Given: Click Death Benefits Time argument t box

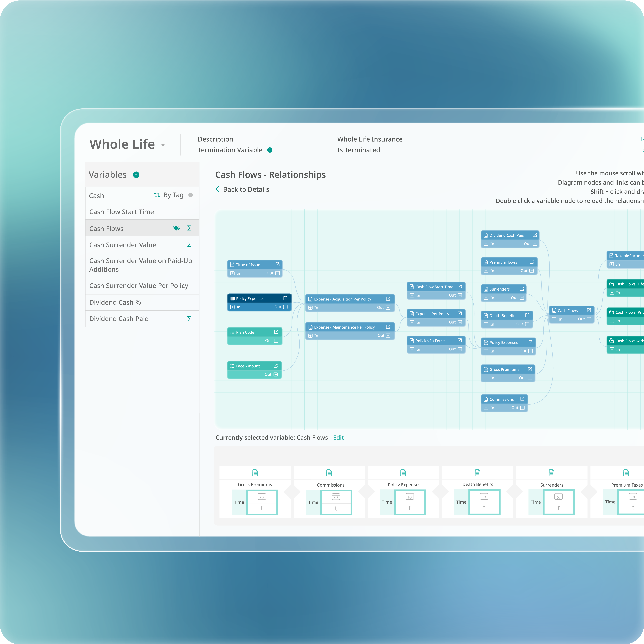Looking at the screenshot, I should 484,508.
